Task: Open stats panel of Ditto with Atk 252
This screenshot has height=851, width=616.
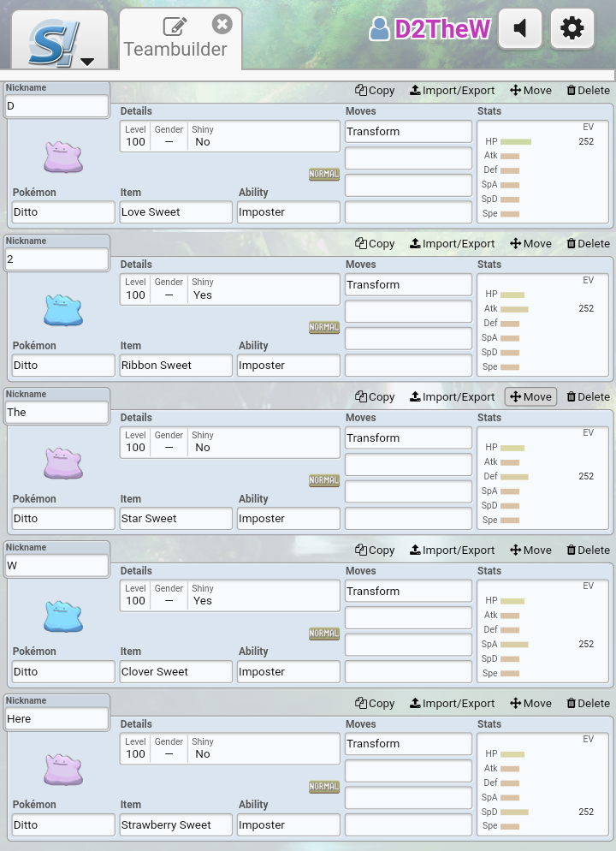Action: 542,324
